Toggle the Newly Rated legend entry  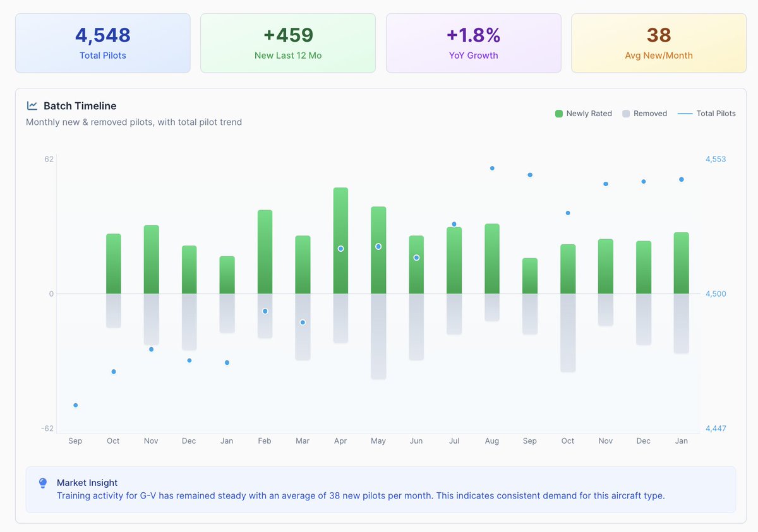click(x=583, y=114)
